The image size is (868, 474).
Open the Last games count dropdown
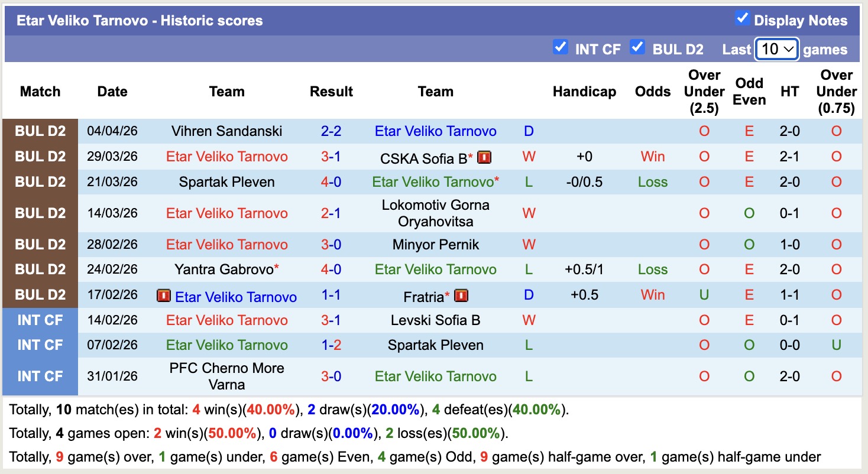[x=777, y=49]
